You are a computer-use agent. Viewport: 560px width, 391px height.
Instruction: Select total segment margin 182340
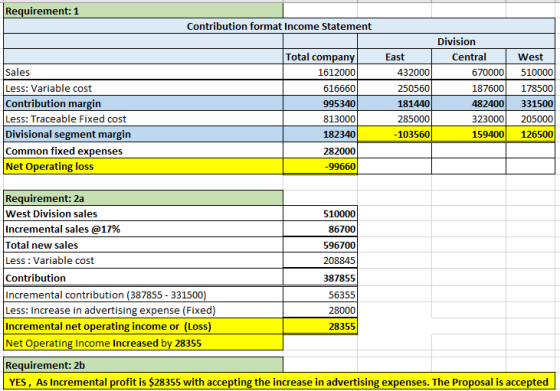[x=320, y=134]
